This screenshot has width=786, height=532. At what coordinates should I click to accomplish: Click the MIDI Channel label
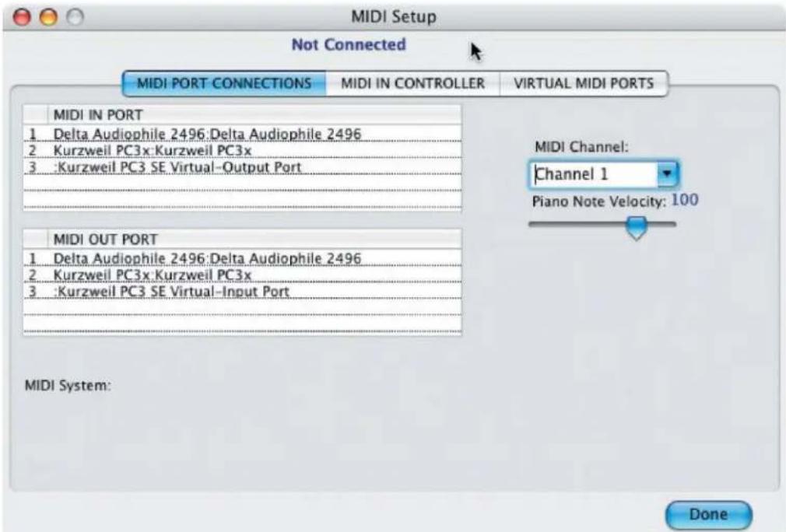coord(581,147)
